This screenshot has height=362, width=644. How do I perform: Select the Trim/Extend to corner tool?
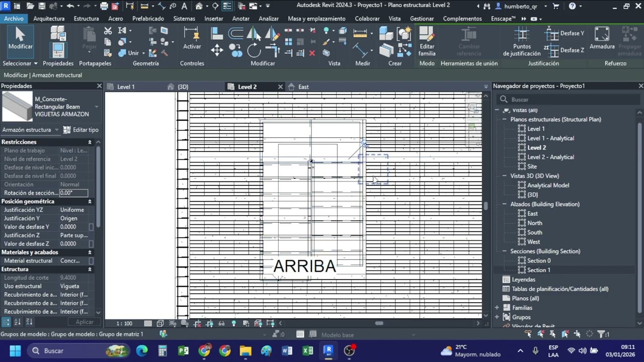coord(272,50)
